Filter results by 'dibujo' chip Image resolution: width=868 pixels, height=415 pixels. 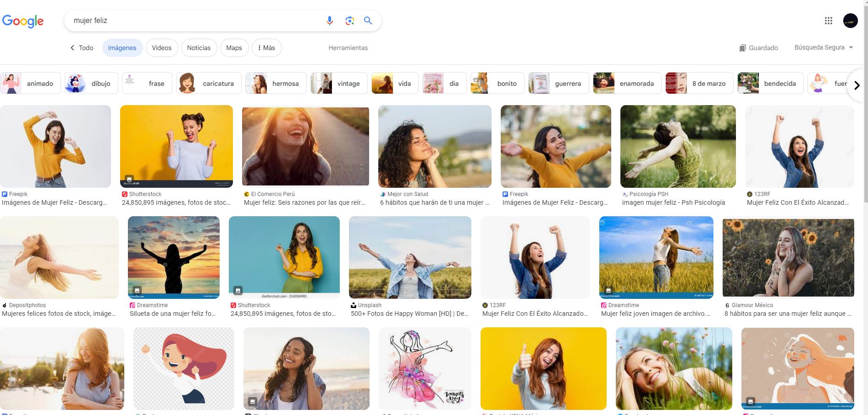(91, 84)
